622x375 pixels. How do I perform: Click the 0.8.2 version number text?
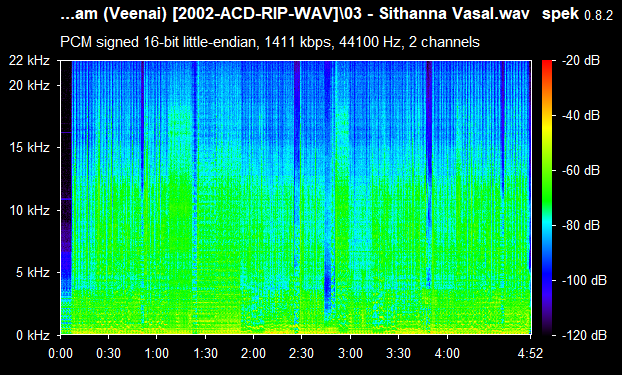599,16
